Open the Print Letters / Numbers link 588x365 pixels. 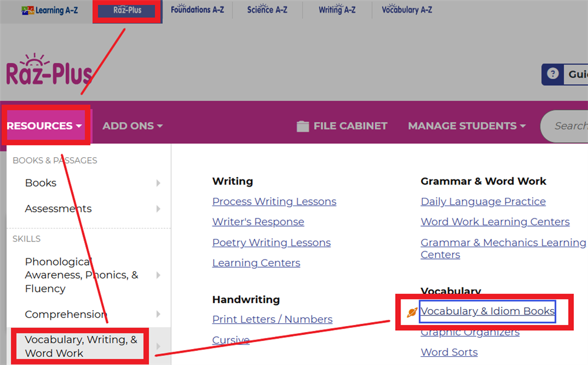[272, 319]
